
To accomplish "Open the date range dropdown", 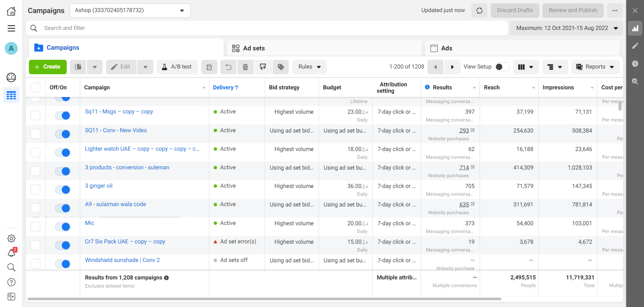I will coord(567,28).
